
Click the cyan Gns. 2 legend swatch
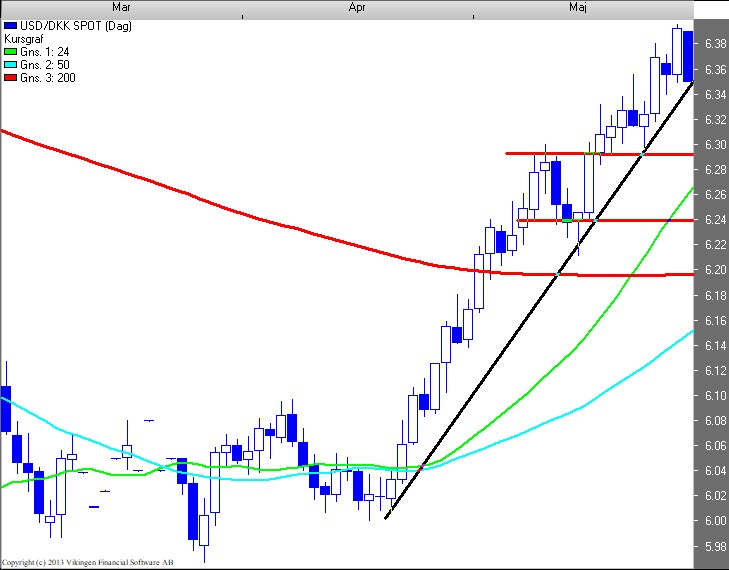click(x=10, y=65)
